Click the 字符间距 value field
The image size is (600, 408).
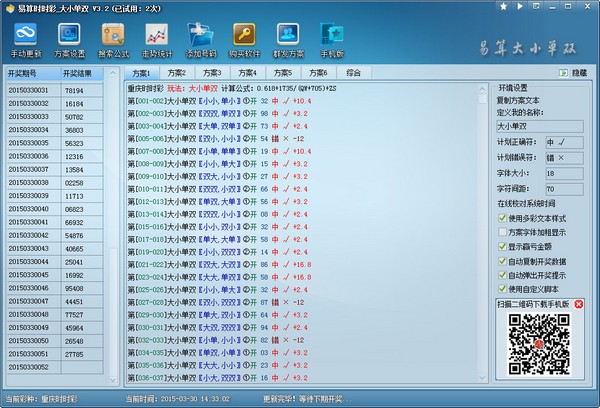coord(564,189)
